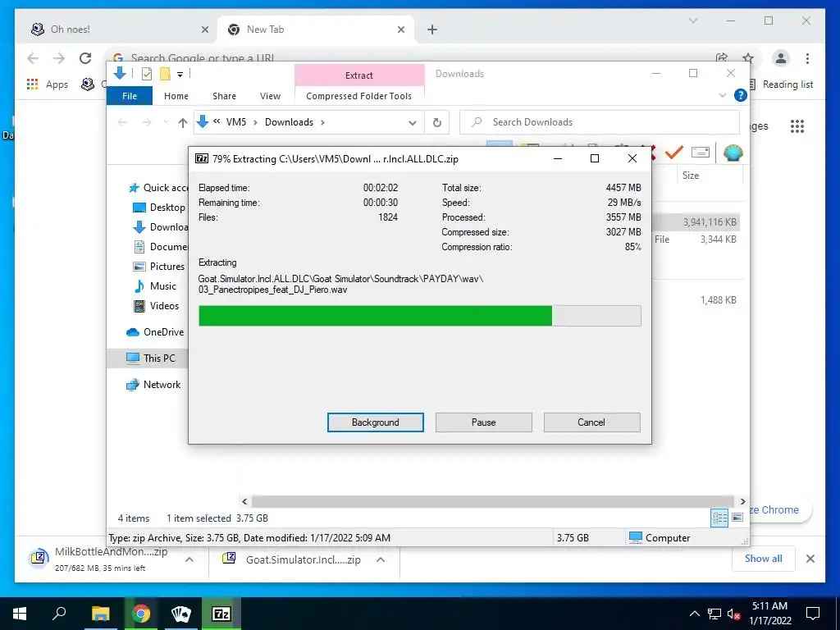The image size is (840, 630).
Task: Open Windows Start menu
Action: pos(20,614)
